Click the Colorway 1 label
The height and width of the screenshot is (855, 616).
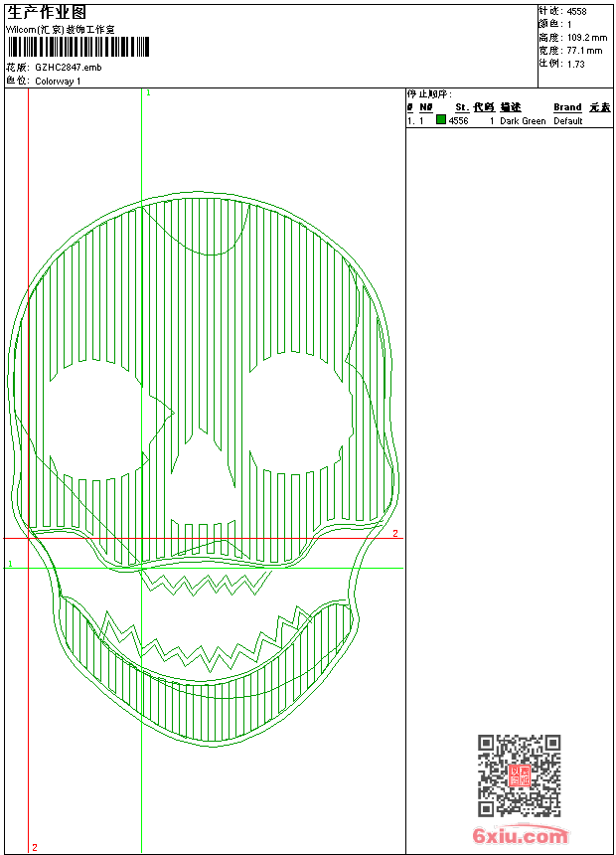58,81
